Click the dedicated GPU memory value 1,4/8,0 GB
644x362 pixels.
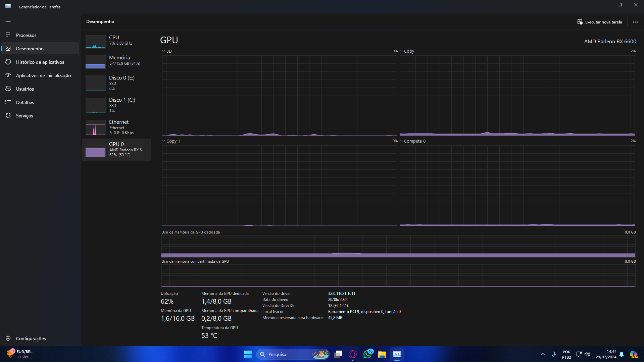pos(216,301)
